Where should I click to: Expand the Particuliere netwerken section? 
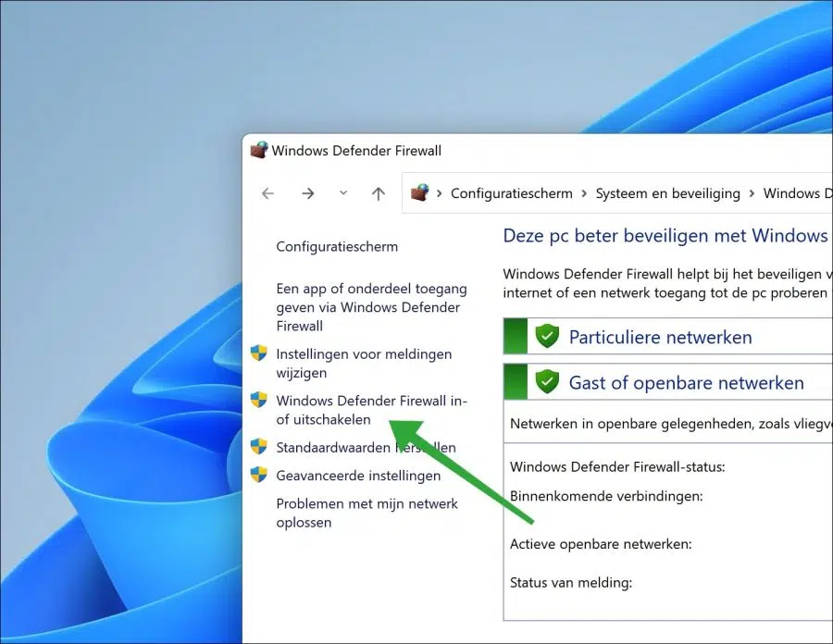pos(667,337)
